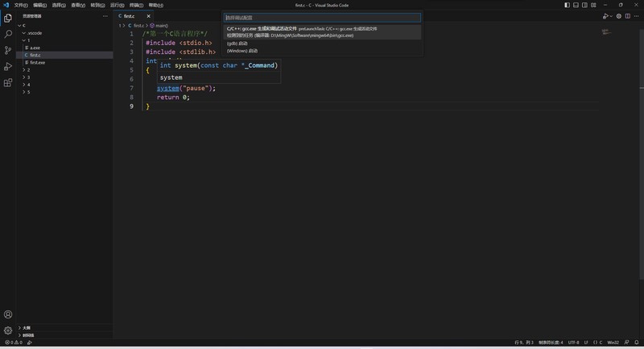Close the first.c editor tab
The width and height of the screenshot is (644, 349).
[x=148, y=16]
